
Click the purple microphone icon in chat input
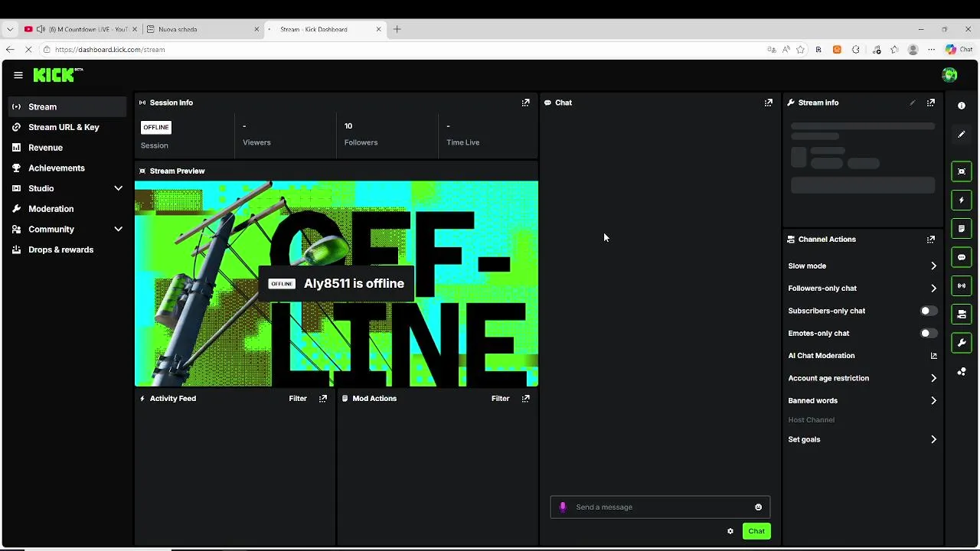click(x=563, y=507)
